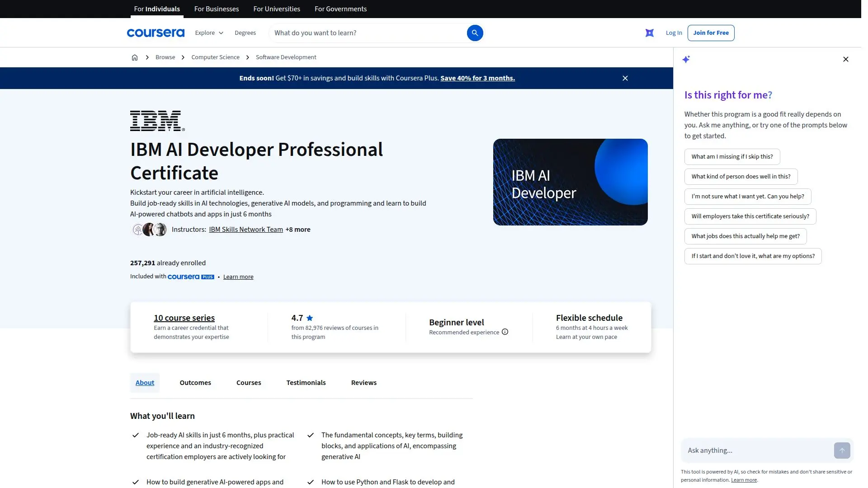
Task: Open 'Save 40% for 3 months' link
Action: point(477,78)
